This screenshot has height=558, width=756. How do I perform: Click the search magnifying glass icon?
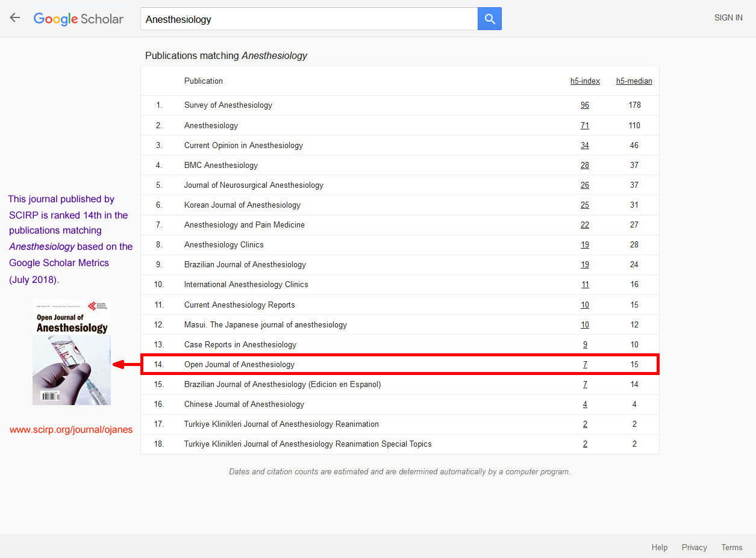(x=489, y=19)
